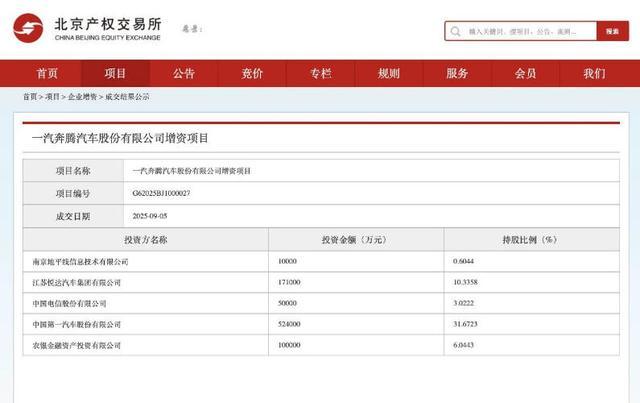Follow the 项目 breadcrumb link
The width and height of the screenshot is (640, 403).
52,97
